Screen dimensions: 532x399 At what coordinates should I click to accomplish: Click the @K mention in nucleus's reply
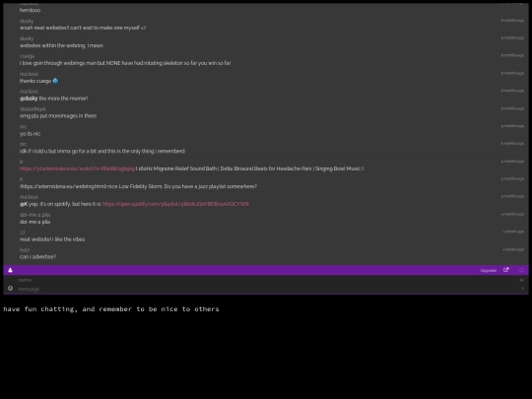pos(24,204)
